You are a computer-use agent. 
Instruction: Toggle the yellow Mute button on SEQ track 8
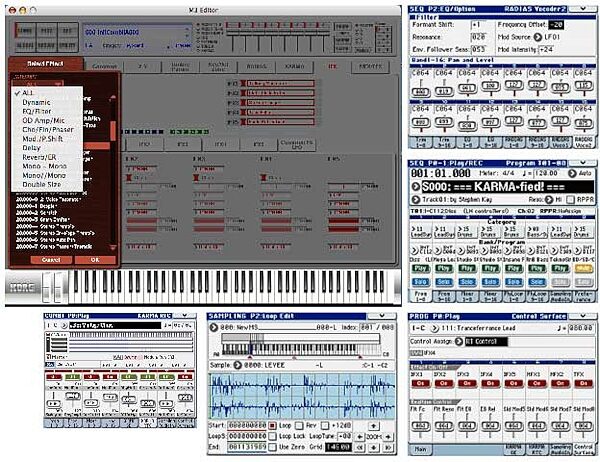click(x=583, y=269)
